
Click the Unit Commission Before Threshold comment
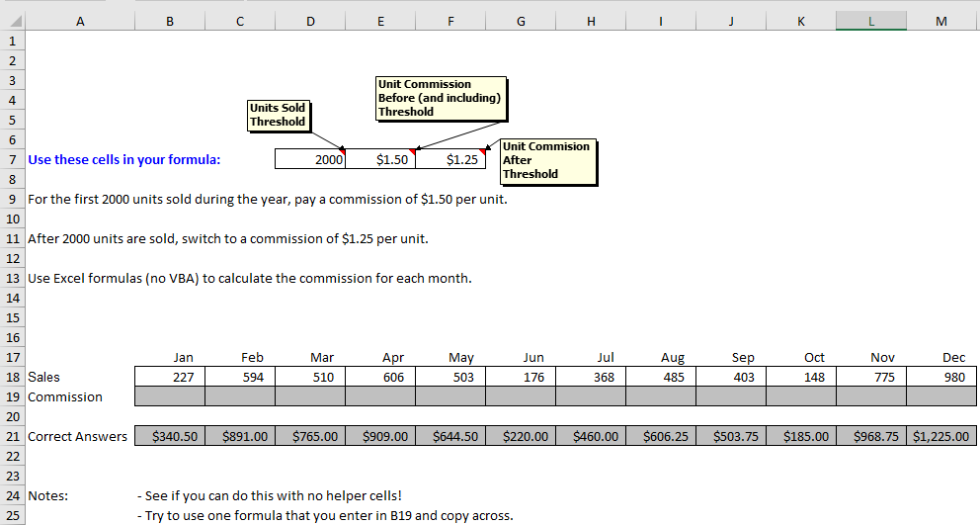click(x=442, y=98)
